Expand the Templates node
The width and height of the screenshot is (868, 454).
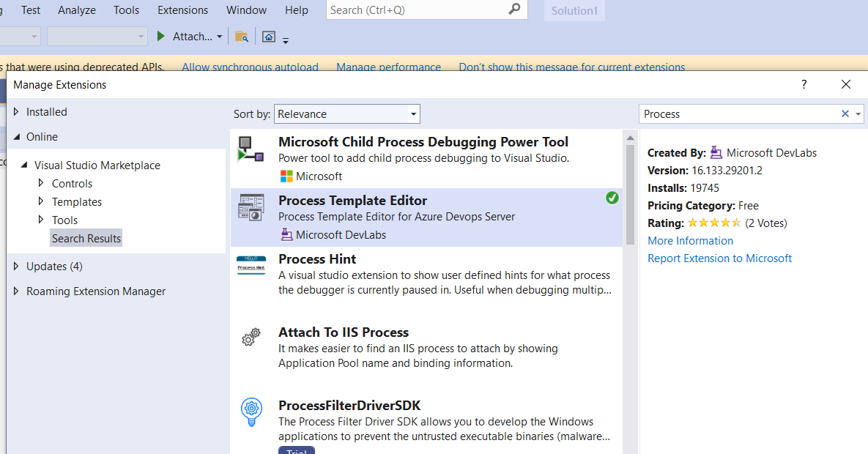(40, 201)
